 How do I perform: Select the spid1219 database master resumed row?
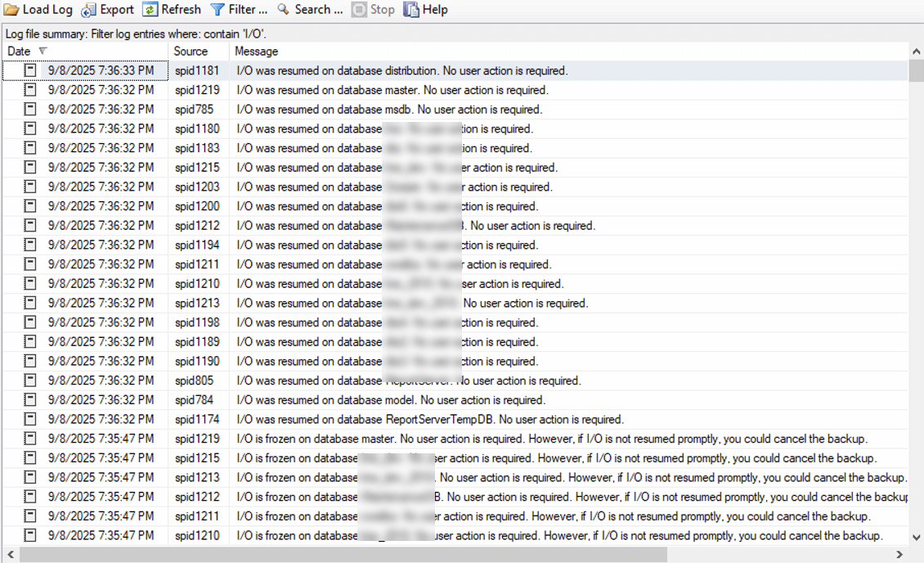click(x=392, y=90)
